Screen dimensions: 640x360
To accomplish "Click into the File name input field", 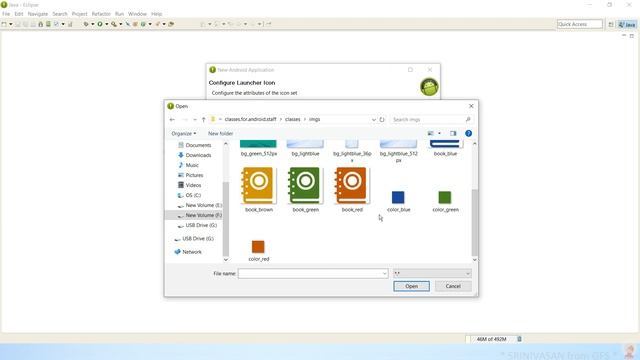I will [x=313, y=273].
